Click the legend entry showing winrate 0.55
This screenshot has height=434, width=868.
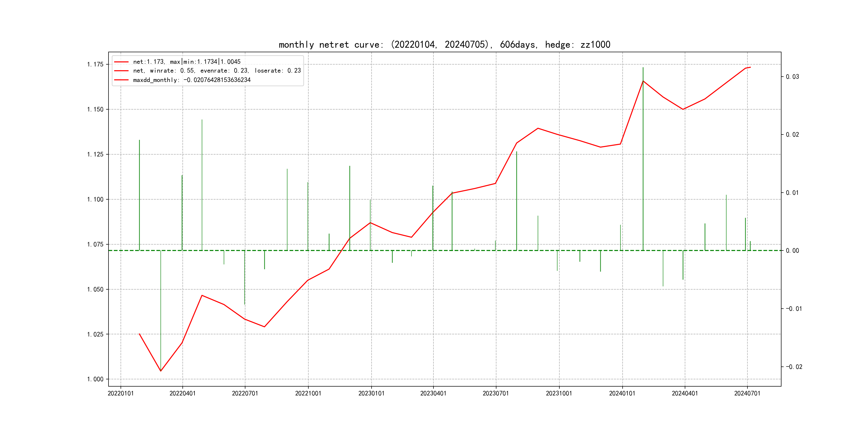[x=217, y=71]
